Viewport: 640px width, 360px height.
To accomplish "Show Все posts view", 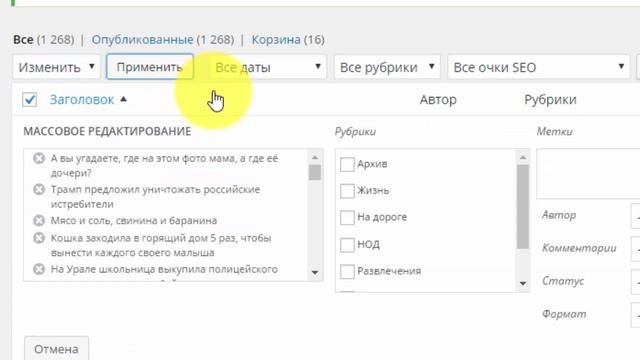I will point(23,40).
